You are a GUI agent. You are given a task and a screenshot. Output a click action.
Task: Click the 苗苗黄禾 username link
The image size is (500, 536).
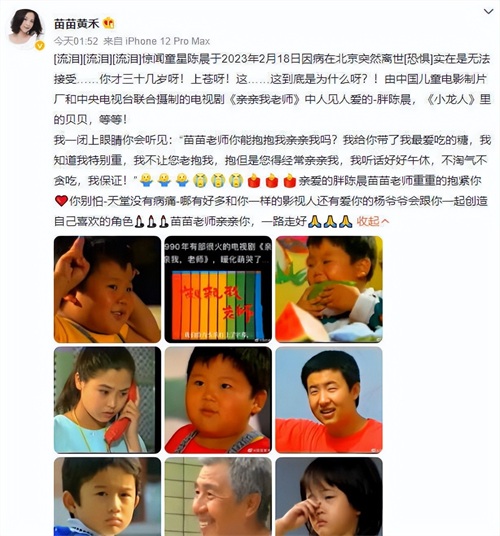(77, 23)
